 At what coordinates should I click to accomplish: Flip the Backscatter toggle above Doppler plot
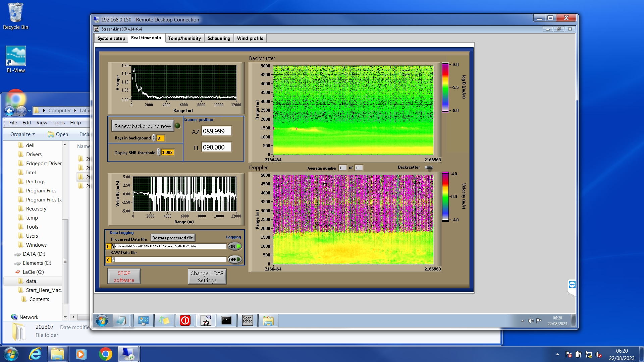[429, 168]
